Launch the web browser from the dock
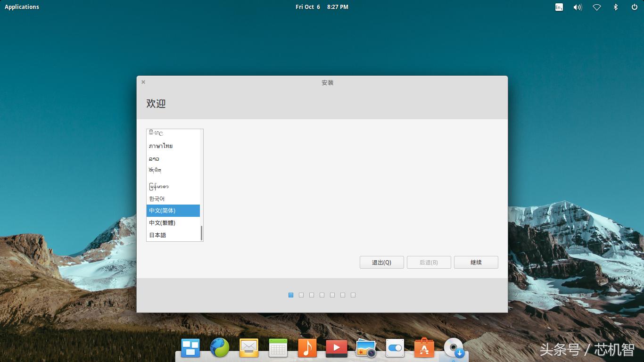Screen dimensions: 644x362 [219, 348]
